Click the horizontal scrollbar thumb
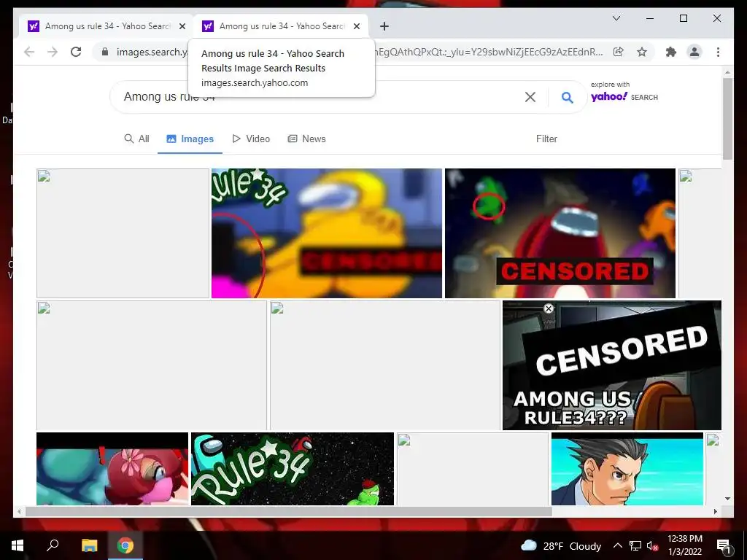The height and width of the screenshot is (560, 747). (x=288, y=511)
